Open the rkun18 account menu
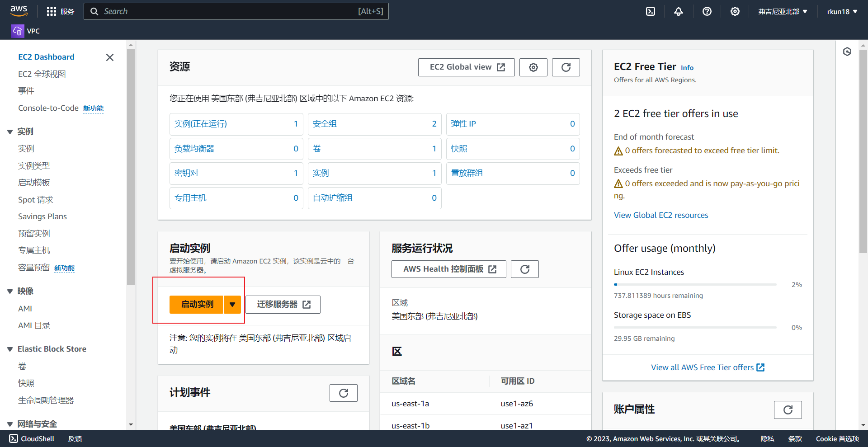This screenshot has width=868, height=447. point(842,11)
